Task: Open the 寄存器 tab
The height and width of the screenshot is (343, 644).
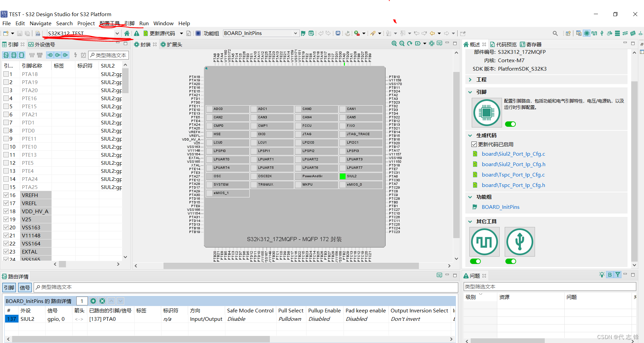Action: [531, 44]
